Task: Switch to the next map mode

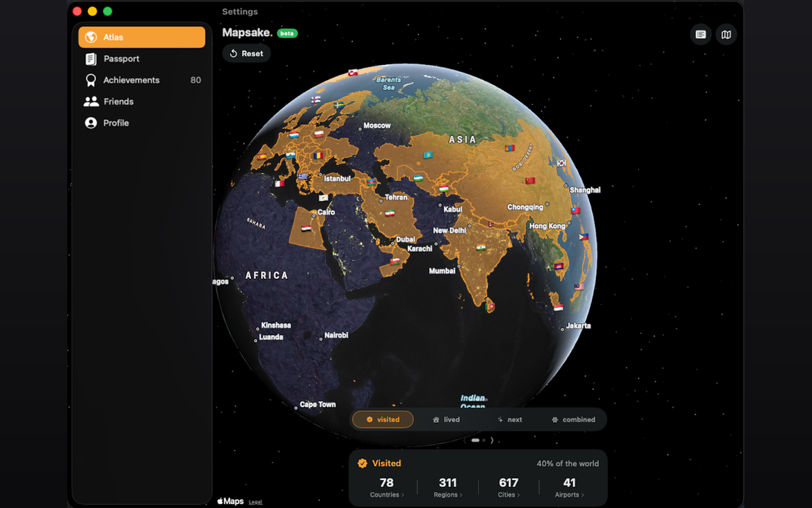Action: 510,419
